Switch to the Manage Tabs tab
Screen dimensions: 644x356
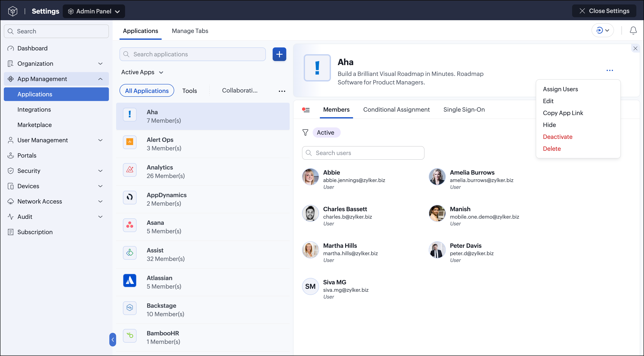point(190,31)
